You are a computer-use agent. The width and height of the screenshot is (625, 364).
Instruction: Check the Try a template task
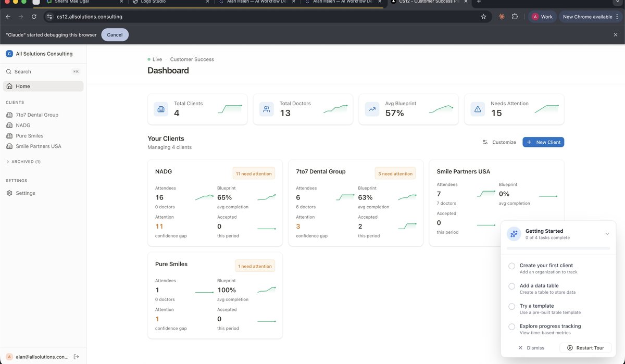[511, 306]
